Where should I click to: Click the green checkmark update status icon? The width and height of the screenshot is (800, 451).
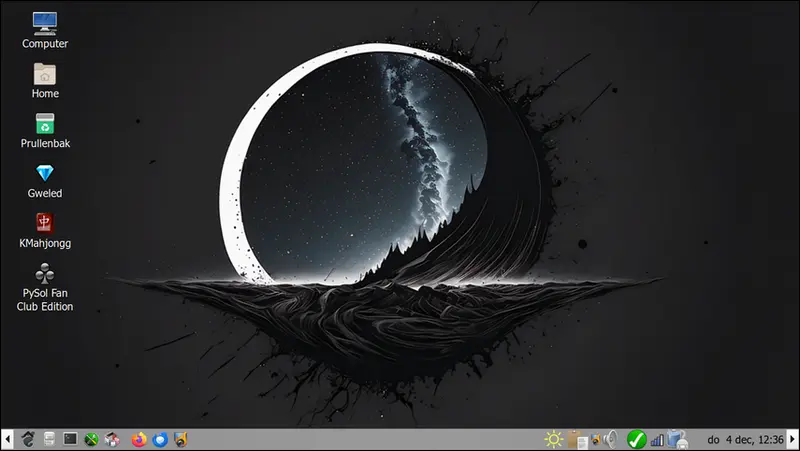coord(636,439)
